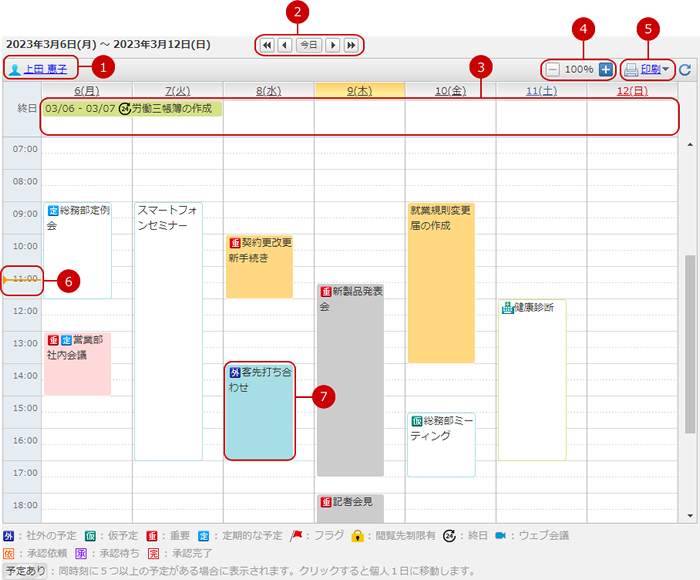Click the 11:00 current-time marker
Image resolution: width=700 pixels, height=580 pixels.
coord(22,280)
